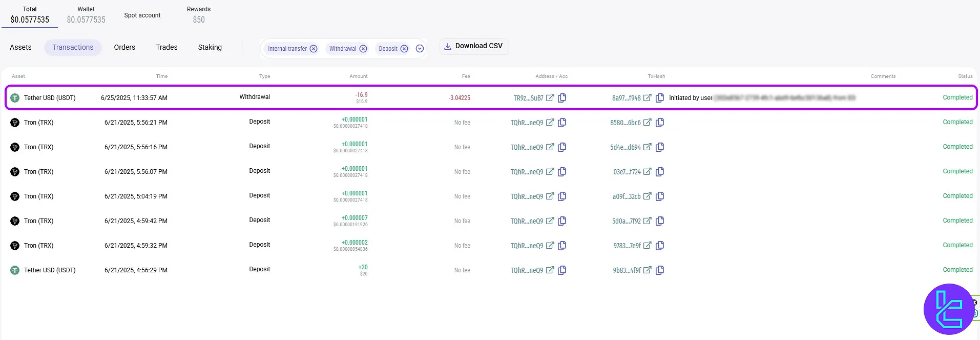Select the Wallet balance tab
The image size is (980, 340).
coord(86,15)
